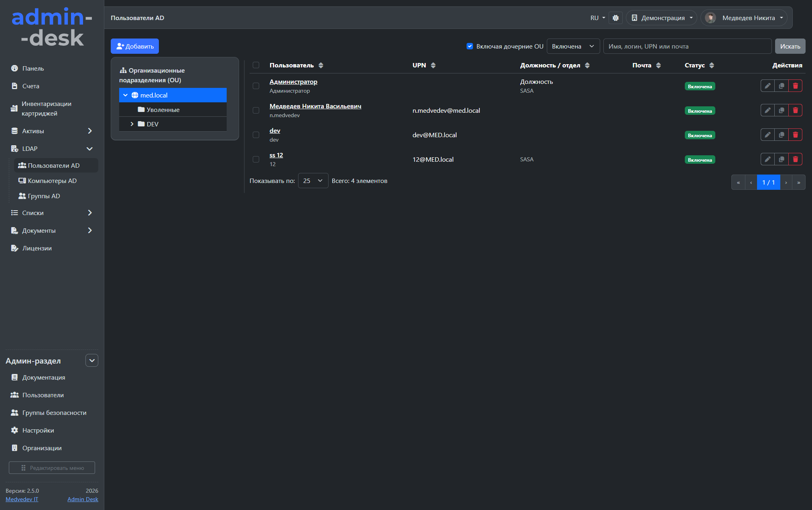Copy the Администратор user entry
Screen dimensions: 812x510
coord(782,86)
